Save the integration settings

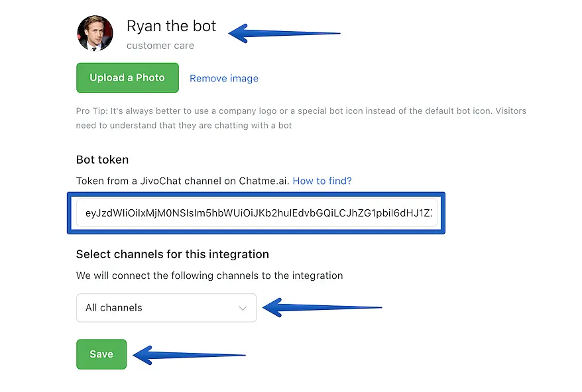coord(101,354)
